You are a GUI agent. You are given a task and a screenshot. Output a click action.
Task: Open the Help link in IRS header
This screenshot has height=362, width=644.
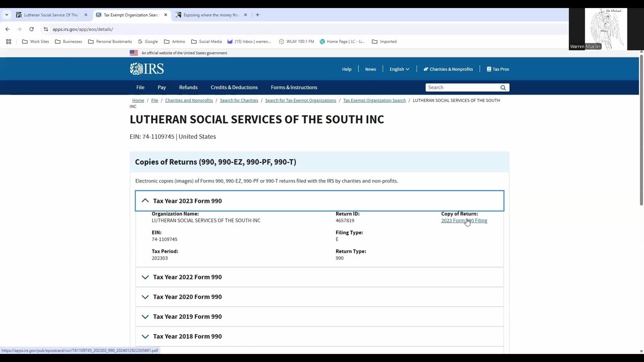pyautogui.click(x=347, y=69)
